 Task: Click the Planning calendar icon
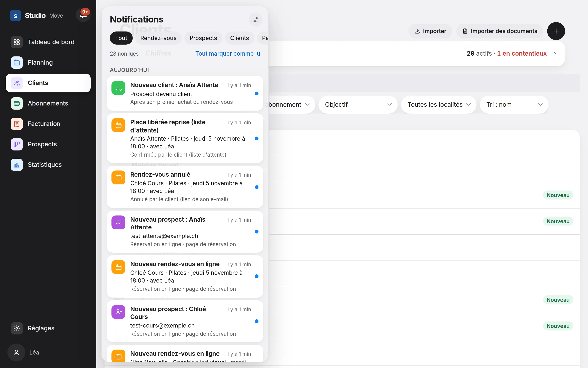pos(17,62)
